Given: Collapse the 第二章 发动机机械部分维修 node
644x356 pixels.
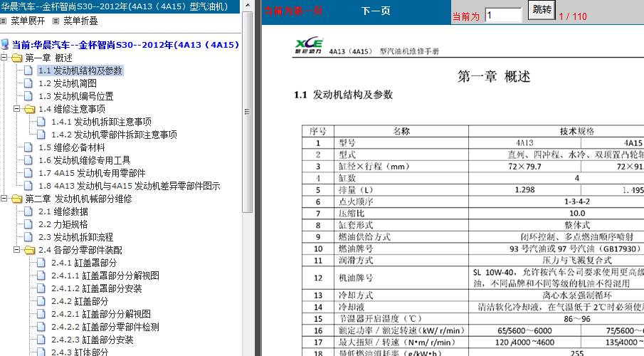Looking at the screenshot, I should (x=4, y=199).
